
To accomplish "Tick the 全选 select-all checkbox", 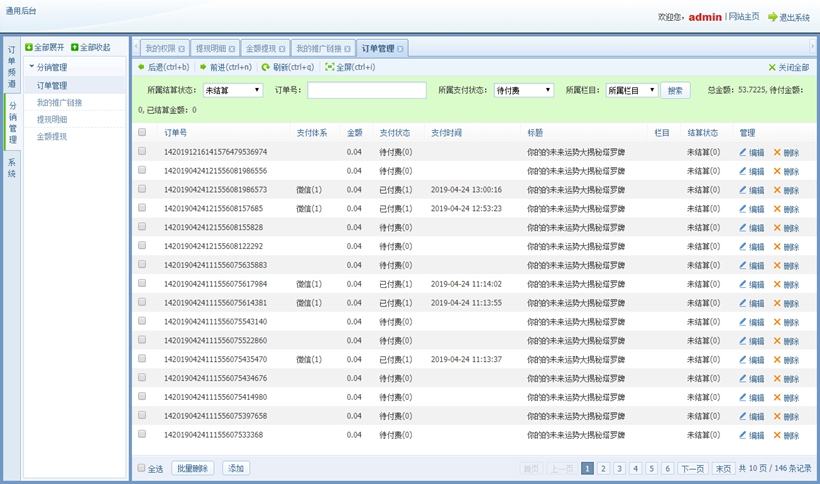I will [x=142, y=468].
